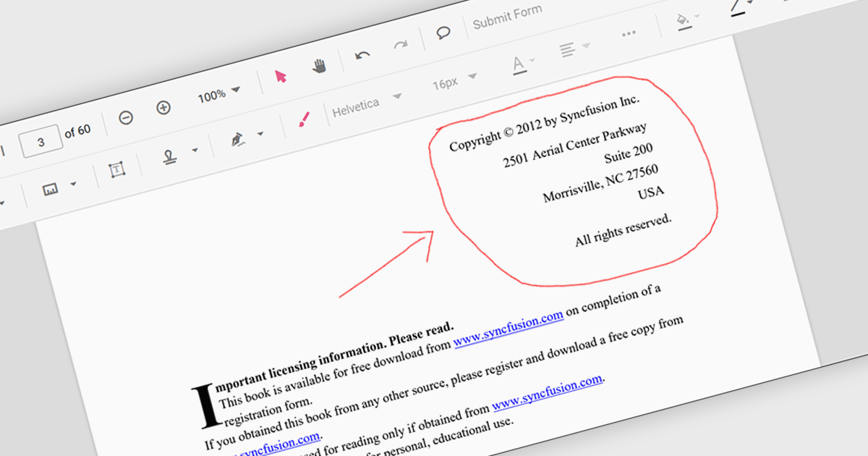Click the 'All rights reserved.' line
This screenshot has height=456, width=868.
tap(624, 230)
